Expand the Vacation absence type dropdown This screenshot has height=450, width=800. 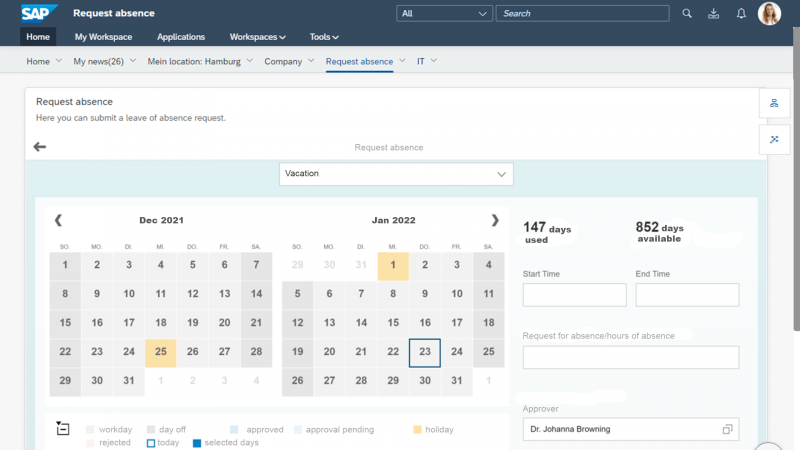coord(396,174)
